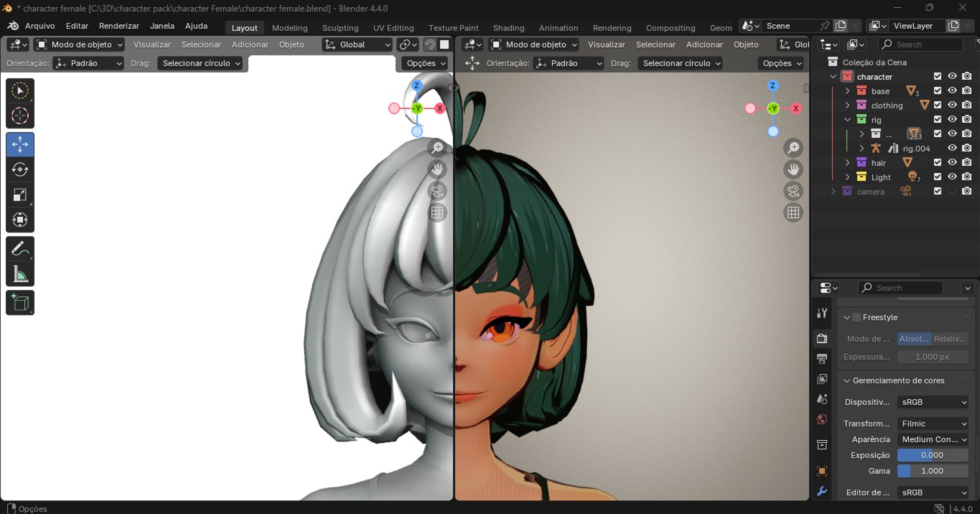Choose the Annotate pencil tool
980x514 pixels.
click(20, 249)
